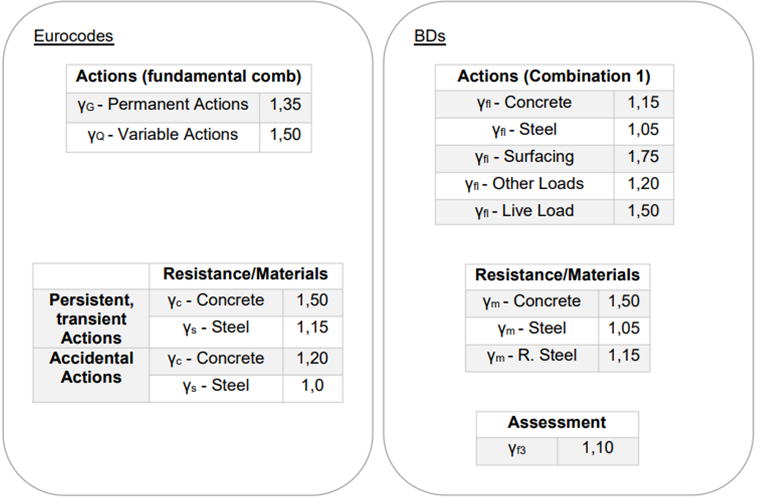758x499 pixels.
Task: Select the 1,0 accidental steel value
Action: pyautogui.click(x=314, y=386)
